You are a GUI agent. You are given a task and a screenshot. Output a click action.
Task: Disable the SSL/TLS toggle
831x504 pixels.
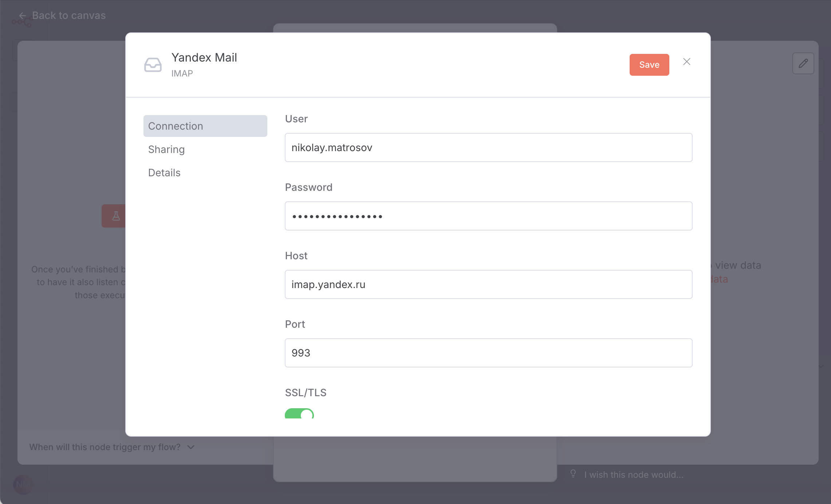click(x=299, y=414)
